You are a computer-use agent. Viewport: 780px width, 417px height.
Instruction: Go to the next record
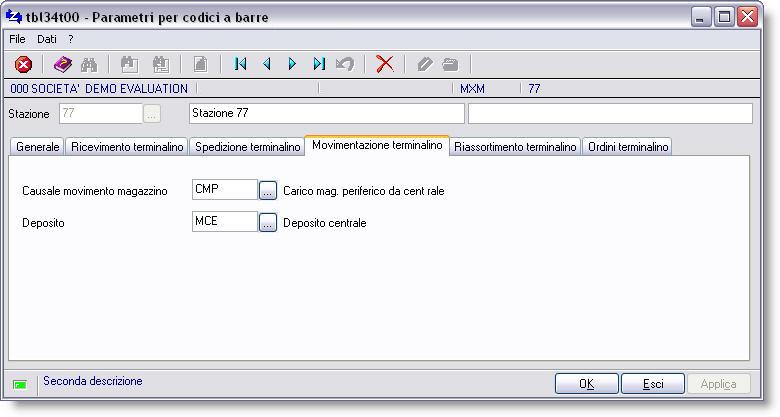[x=292, y=64]
